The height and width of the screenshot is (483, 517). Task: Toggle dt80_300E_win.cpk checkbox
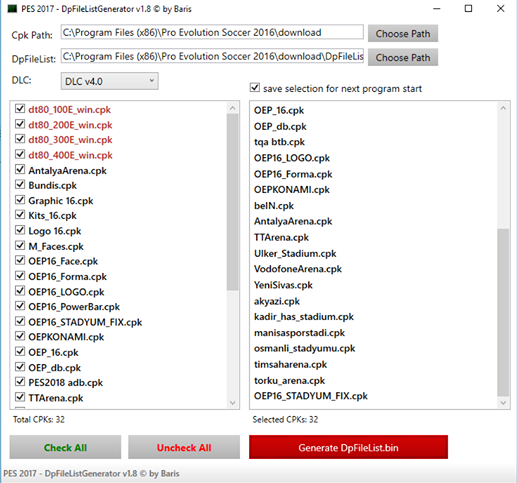(20, 139)
